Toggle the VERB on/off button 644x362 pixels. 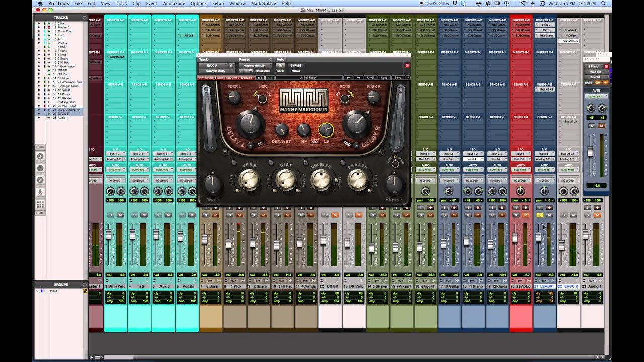(x=233, y=163)
